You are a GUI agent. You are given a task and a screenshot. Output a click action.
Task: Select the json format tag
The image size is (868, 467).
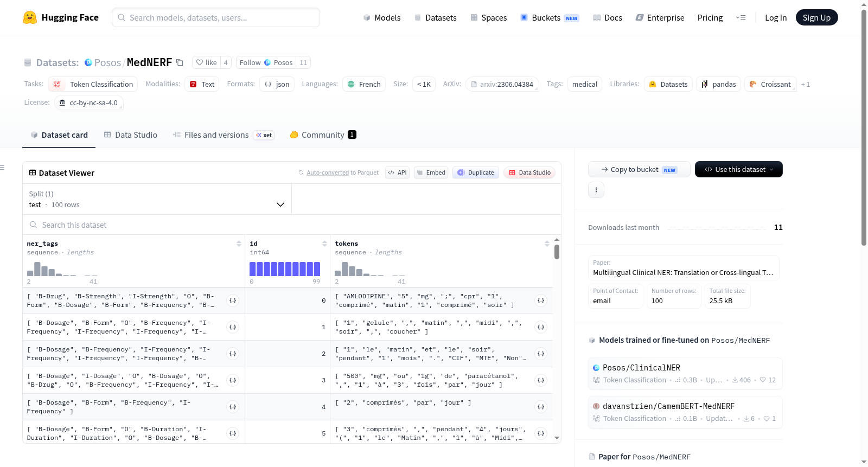277,84
